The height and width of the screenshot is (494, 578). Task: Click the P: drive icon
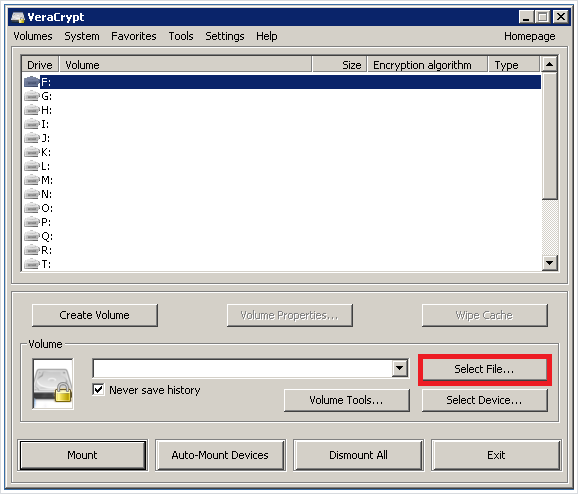click(x=32, y=222)
